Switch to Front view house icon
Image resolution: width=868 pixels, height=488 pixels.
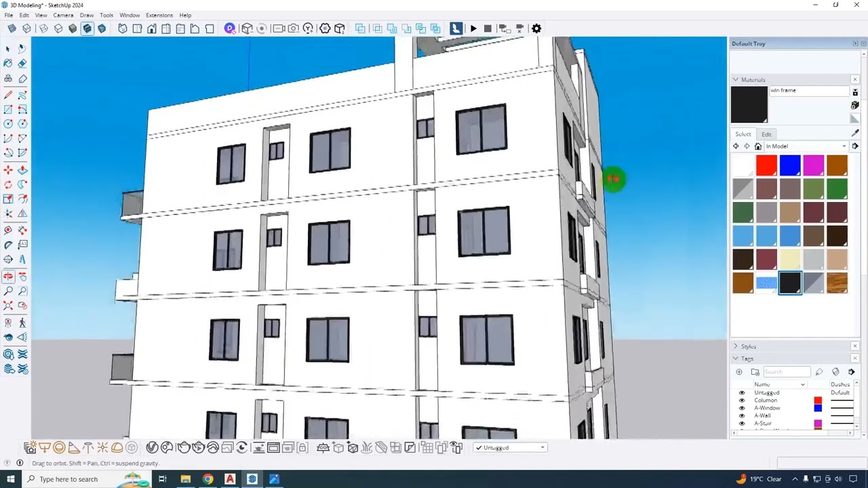click(152, 28)
